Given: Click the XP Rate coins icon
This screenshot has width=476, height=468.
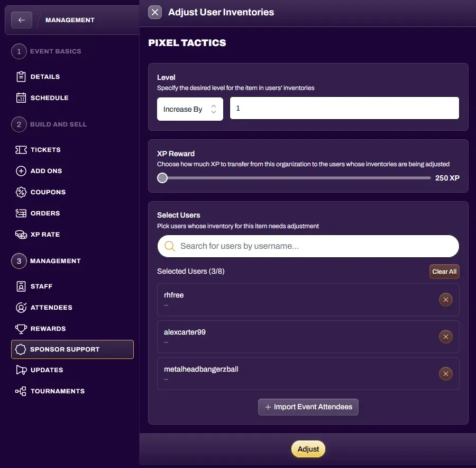Looking at the screenshot, I should 21,235.
